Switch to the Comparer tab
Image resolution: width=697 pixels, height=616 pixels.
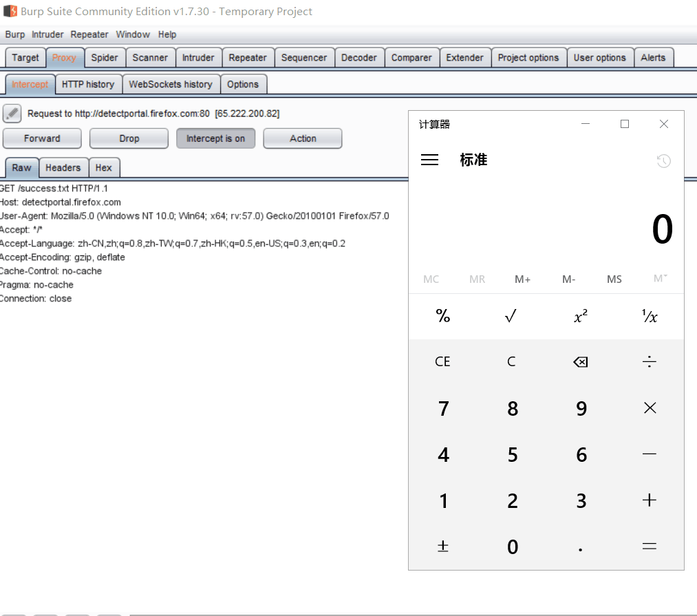pos(411,58)
